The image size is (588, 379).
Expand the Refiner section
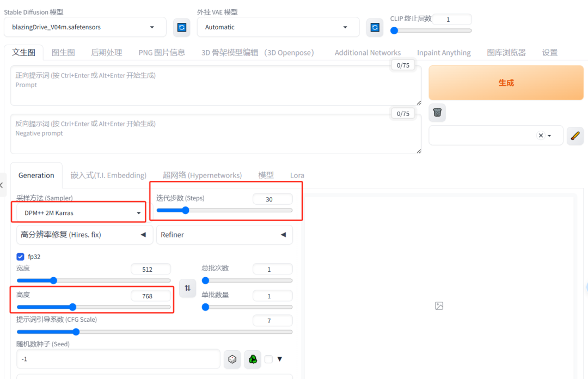coord(224,235)
